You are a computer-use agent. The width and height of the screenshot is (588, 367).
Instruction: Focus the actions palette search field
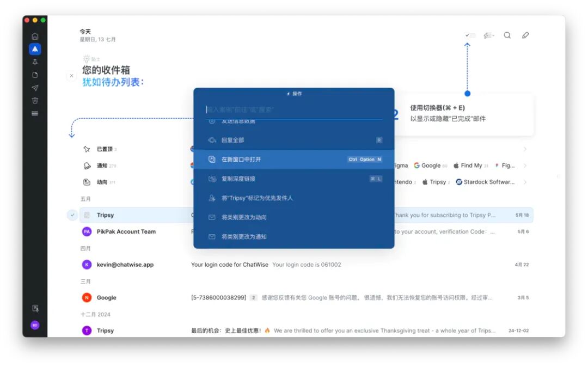[294, 109]
